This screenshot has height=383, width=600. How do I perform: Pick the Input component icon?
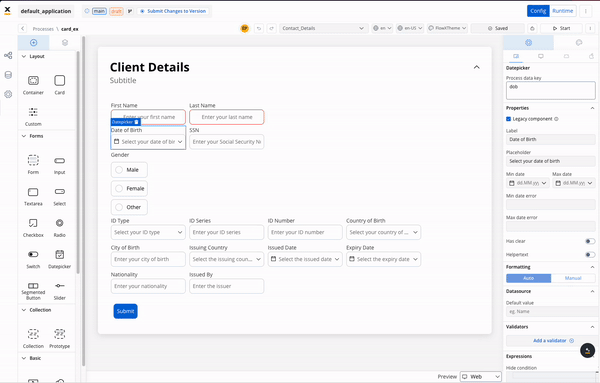pyautogui.click(x=60, y=161)
